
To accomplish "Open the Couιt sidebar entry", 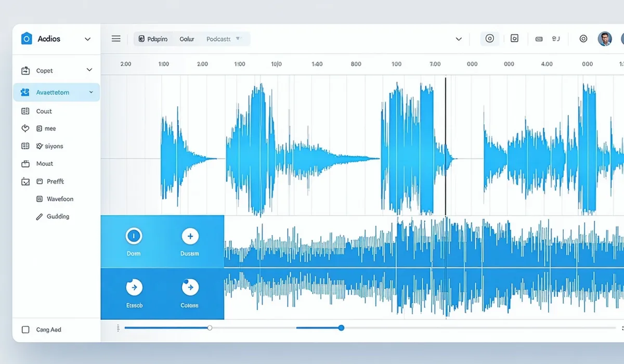I will (44, 111).
